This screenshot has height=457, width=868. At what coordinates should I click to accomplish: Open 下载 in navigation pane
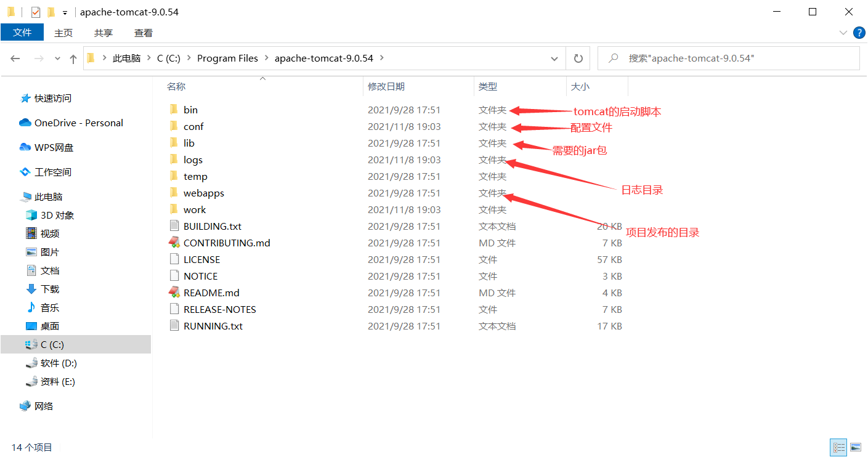click(x=50, y=289)
